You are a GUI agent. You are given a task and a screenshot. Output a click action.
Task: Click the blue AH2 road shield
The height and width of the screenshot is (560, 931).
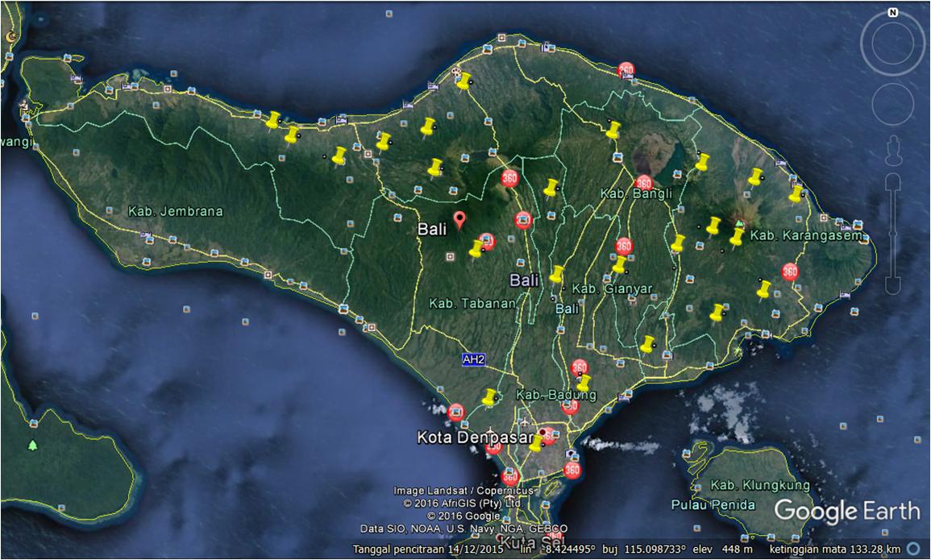click(x=473, y=359)
